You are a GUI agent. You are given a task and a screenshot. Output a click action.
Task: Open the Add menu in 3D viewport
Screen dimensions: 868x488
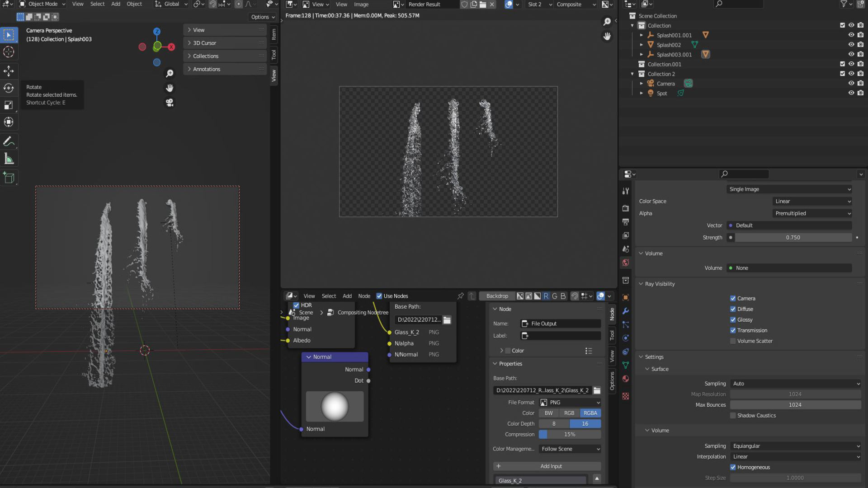point(116,4)
